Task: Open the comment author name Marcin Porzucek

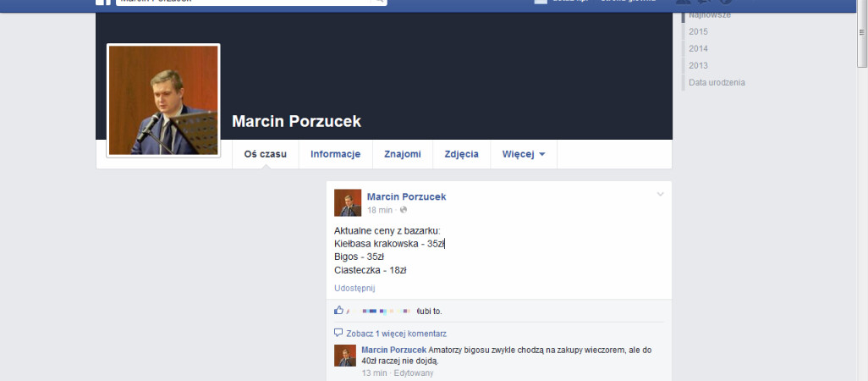Action: tap(393, 350)
